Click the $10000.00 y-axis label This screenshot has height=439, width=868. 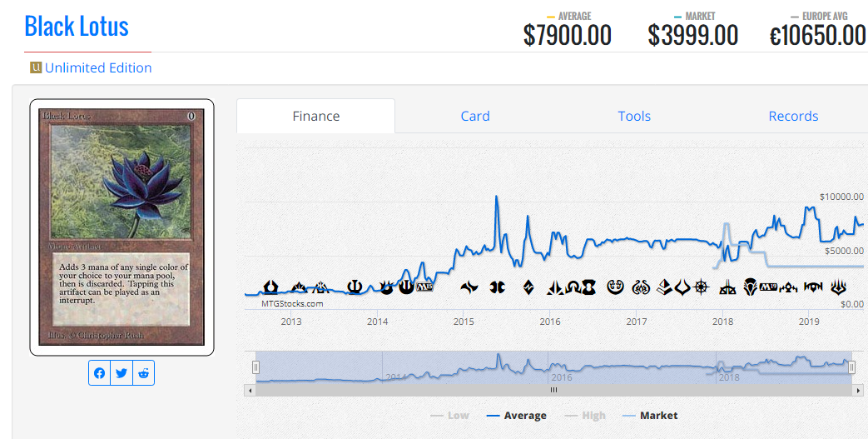click(841, 197)
